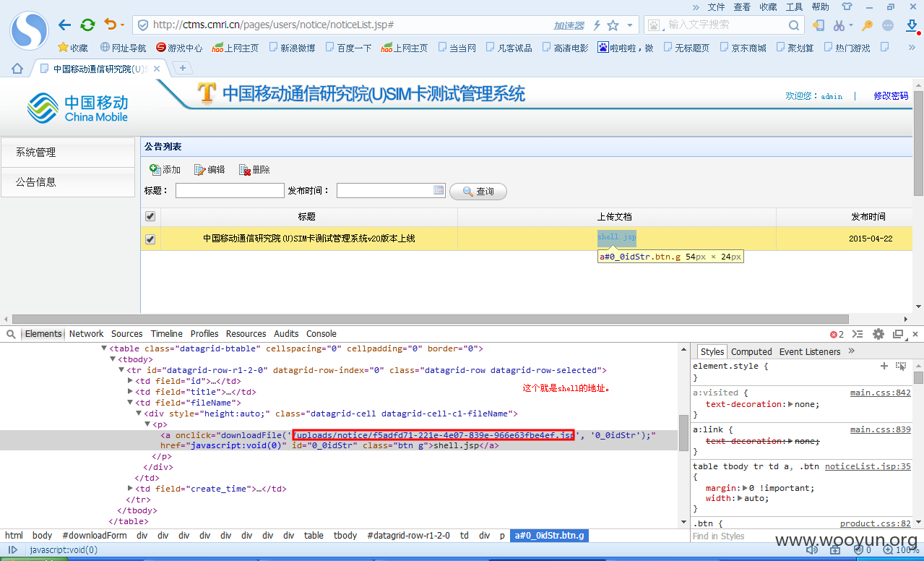
Task: Click the 修改密码 link
Action: pyautogui.click(x=891, y=95)
